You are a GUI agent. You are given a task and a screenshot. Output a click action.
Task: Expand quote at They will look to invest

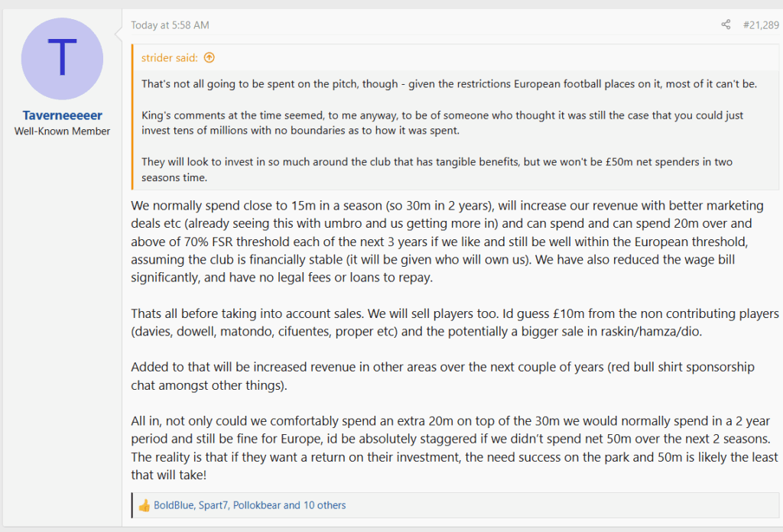(x=437, y=170)
